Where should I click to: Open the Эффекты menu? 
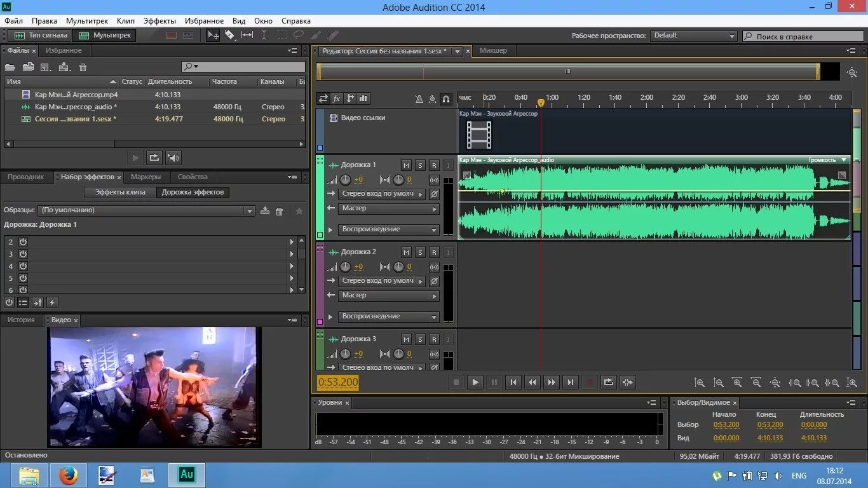tap(159, 21)
